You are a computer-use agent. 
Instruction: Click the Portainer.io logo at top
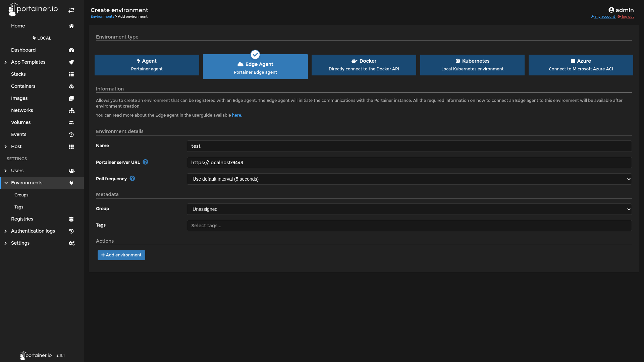[x=33, y=9]
